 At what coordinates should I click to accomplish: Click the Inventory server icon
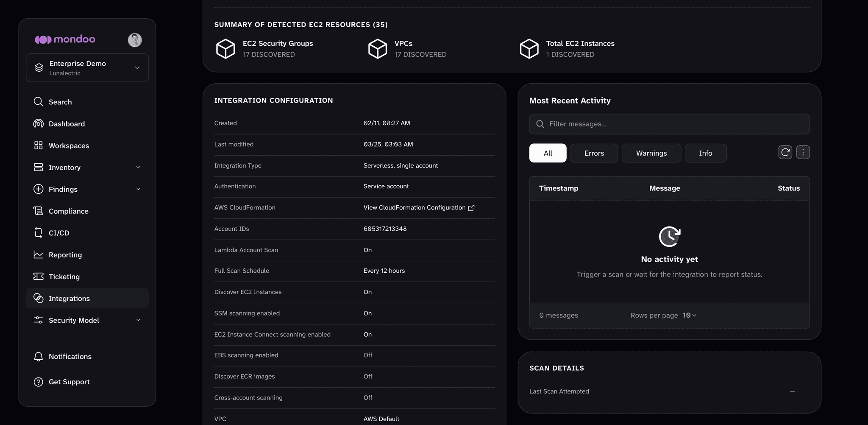pos(38,167)
